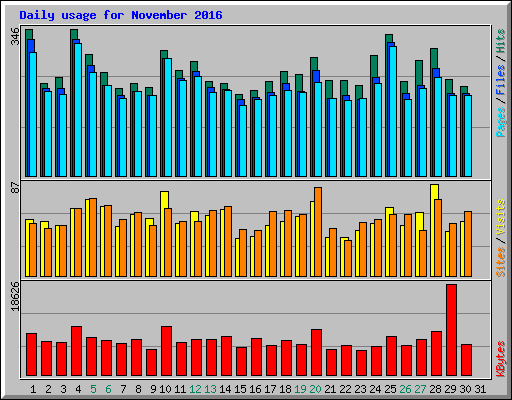Select the cyan Pages bar for day 10
The height and width of the screenshot is (400, 512).
(168, 117)
